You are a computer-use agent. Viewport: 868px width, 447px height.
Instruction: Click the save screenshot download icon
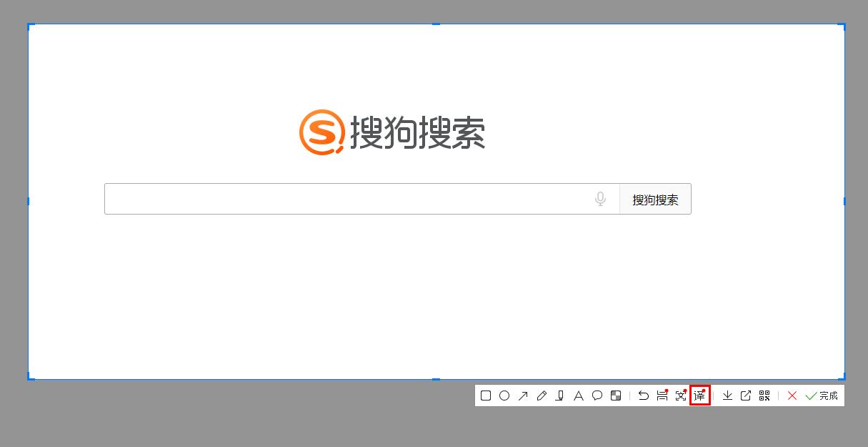(x=727, y=395)
